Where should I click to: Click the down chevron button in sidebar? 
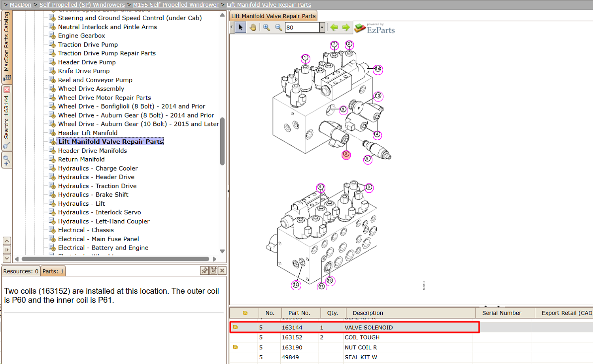tap(7, 258)
